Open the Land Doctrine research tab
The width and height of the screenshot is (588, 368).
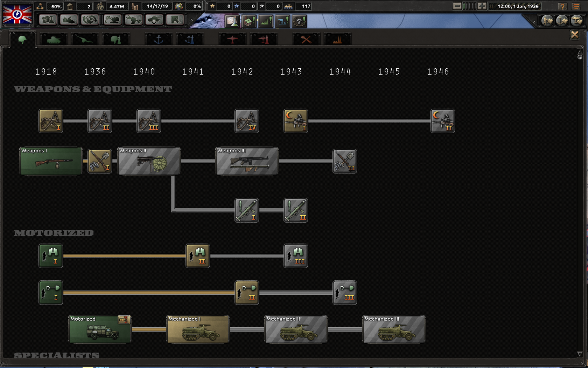116,40
